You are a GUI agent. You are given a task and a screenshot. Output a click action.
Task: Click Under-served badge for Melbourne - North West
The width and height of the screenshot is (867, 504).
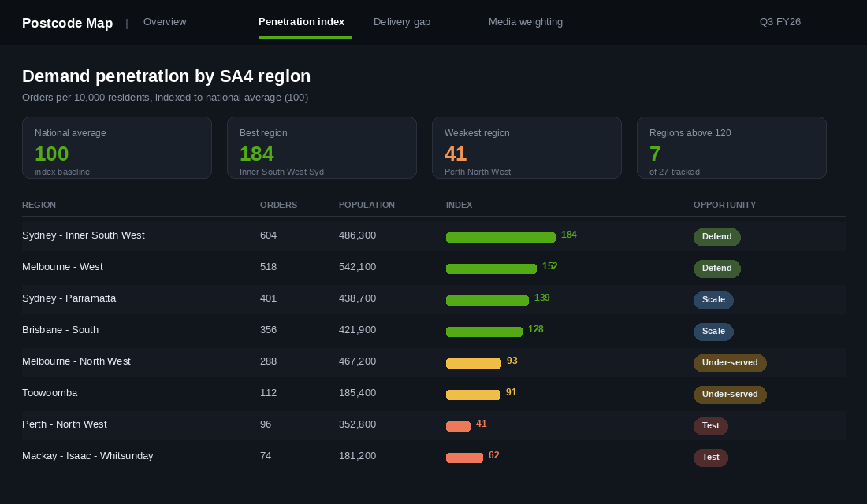(730, 363)
